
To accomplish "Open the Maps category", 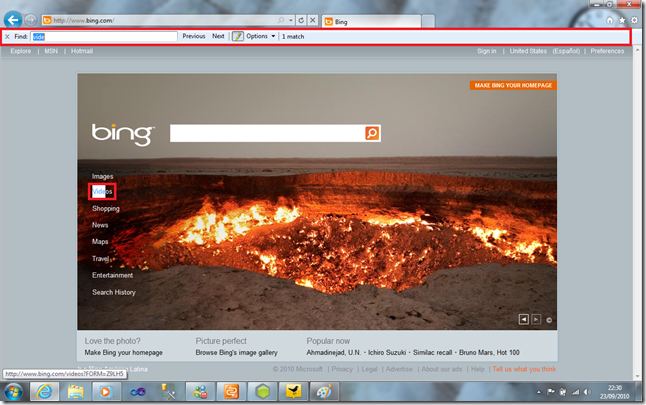I will [x=100, y=241].
